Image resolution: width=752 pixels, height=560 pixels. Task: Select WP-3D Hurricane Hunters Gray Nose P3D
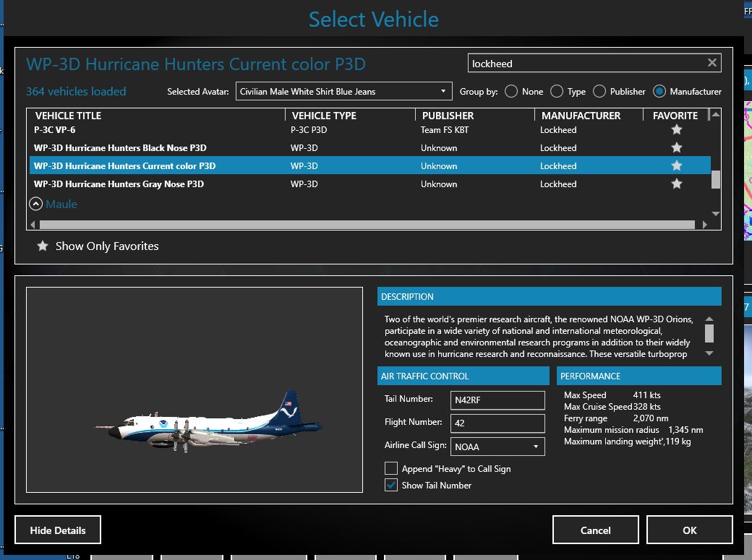click(369, 184)
